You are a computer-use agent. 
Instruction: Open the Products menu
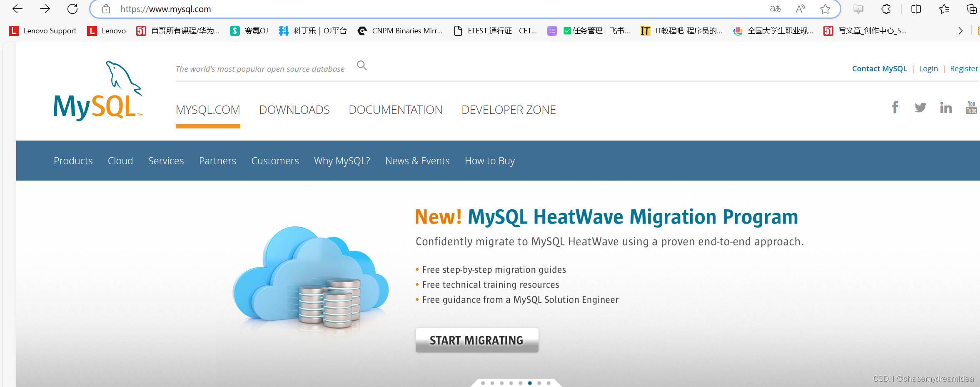pyautogui.click(x=73, y=161)
